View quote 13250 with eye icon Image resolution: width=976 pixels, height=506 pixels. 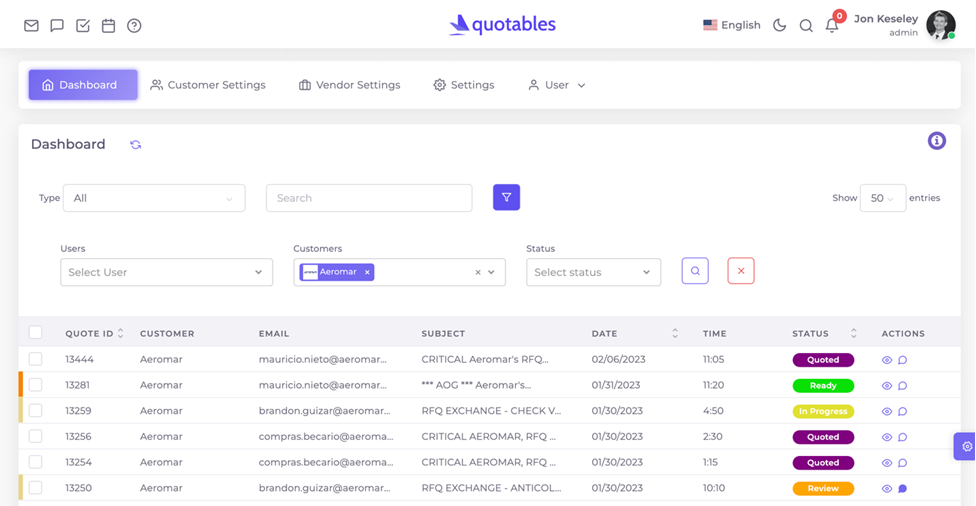(887, 489)
